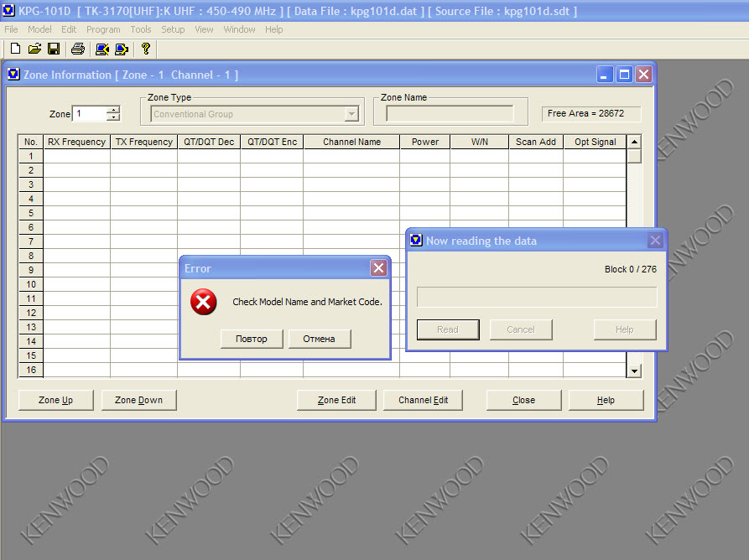Screen dimensions: 749x560
Task: Click the Save floppy disk icon
Action: [54, 49]
